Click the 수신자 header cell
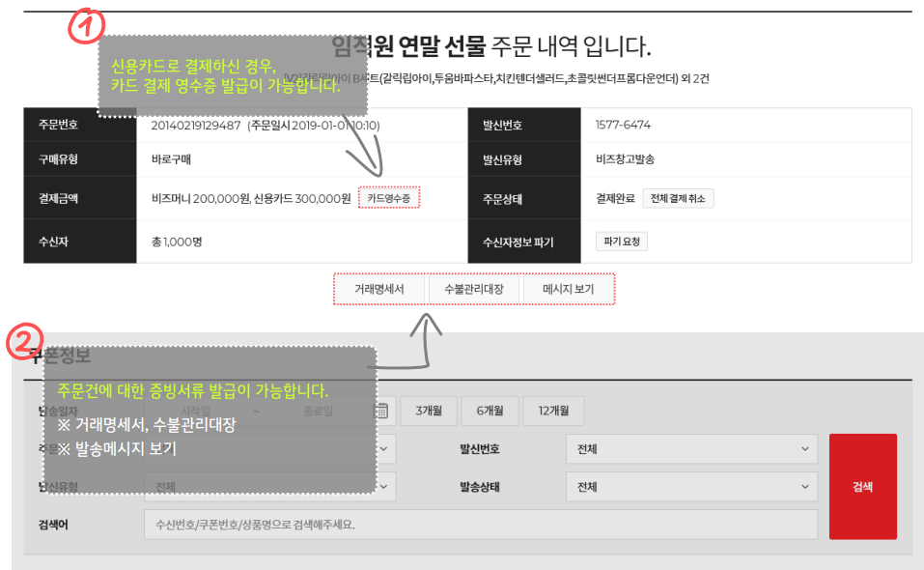The width and height of the screenshot is (924, 570). tap(80, 242)
